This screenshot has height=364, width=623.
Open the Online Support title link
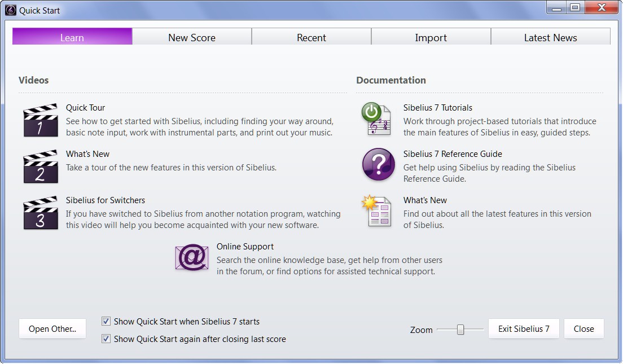tap(245, 247)
